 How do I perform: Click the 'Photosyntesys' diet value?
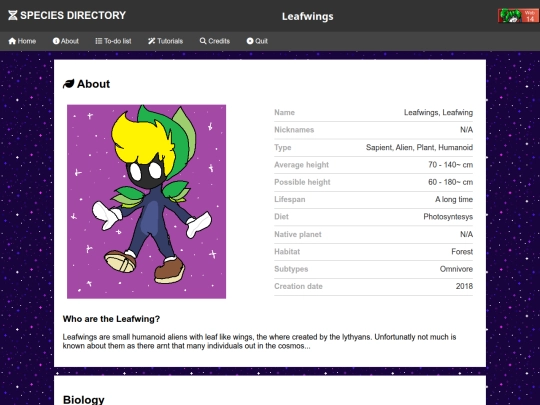coord(448,217)
